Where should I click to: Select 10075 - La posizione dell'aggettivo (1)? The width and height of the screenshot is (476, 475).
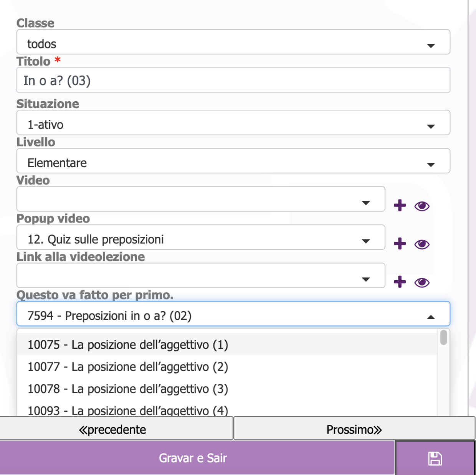tap(128, 345)
